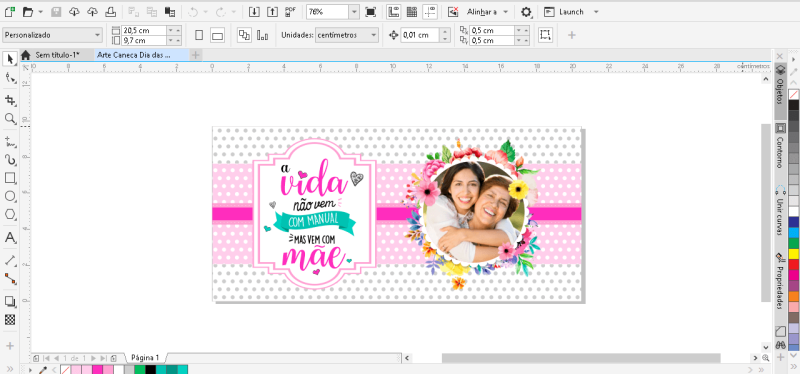Select the Transparency checkerboard tool

pos(9,320)
